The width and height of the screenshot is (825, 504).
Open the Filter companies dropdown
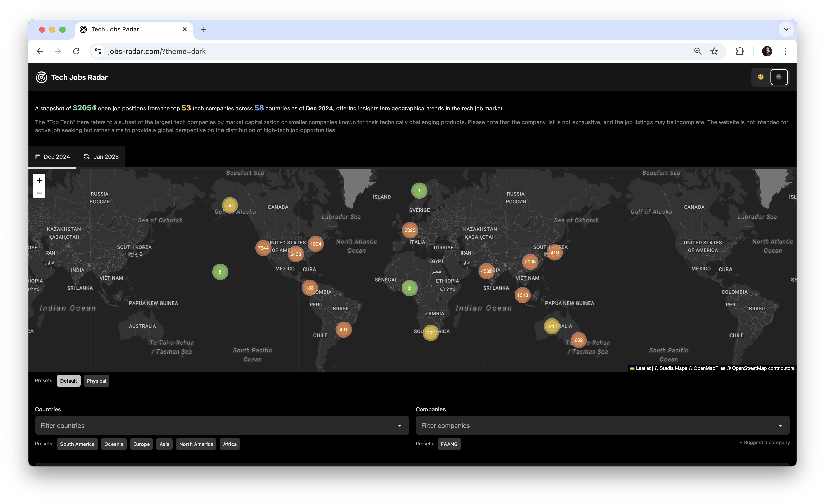pyautogui.click(x=603, y=425)
